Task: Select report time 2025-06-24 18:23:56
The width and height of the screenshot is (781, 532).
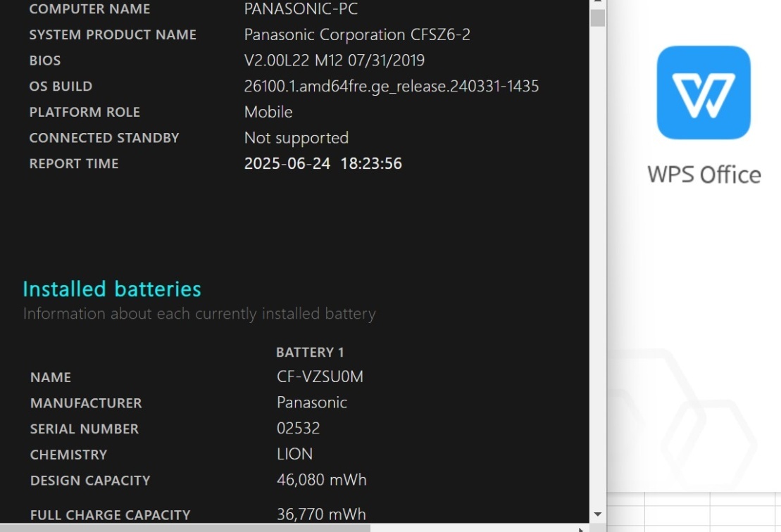Action: pyautogui.click(x=323, y=164)
